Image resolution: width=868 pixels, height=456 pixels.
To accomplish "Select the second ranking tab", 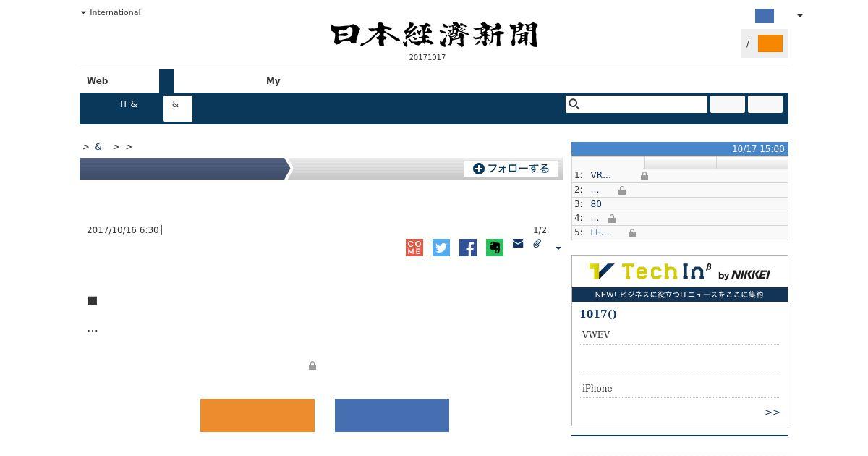I will [x=681, y=163].
